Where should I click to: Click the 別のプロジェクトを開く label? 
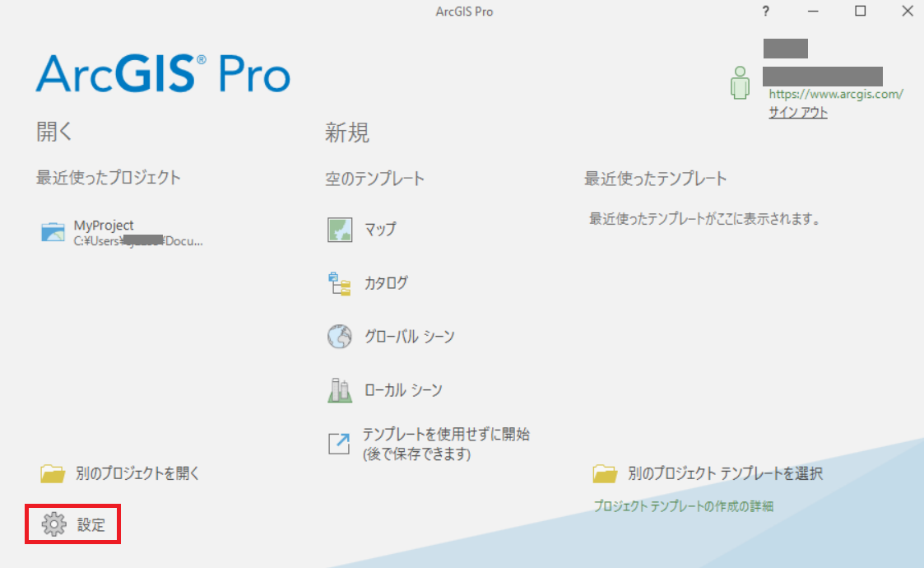point(138,473)
